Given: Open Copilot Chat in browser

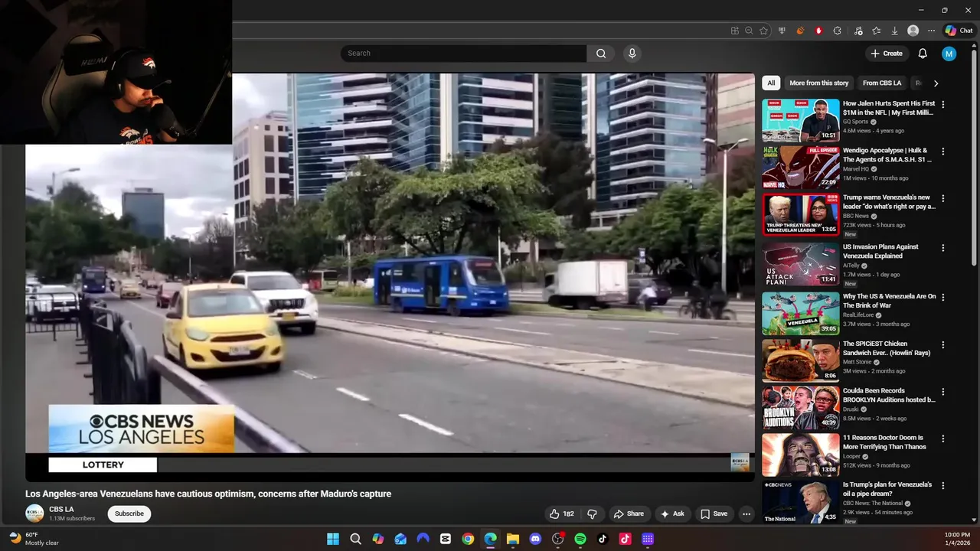Looking at the screenshot, I should tap(959, 31).
